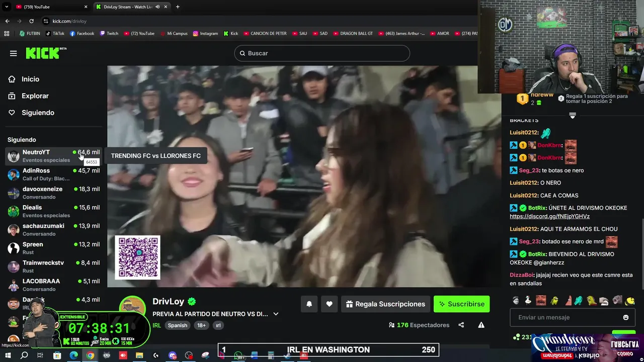The height and width of the screenshot is (362, 644).
Task: Open Diealis channel in followed list
Action: [x=53, y=211]
